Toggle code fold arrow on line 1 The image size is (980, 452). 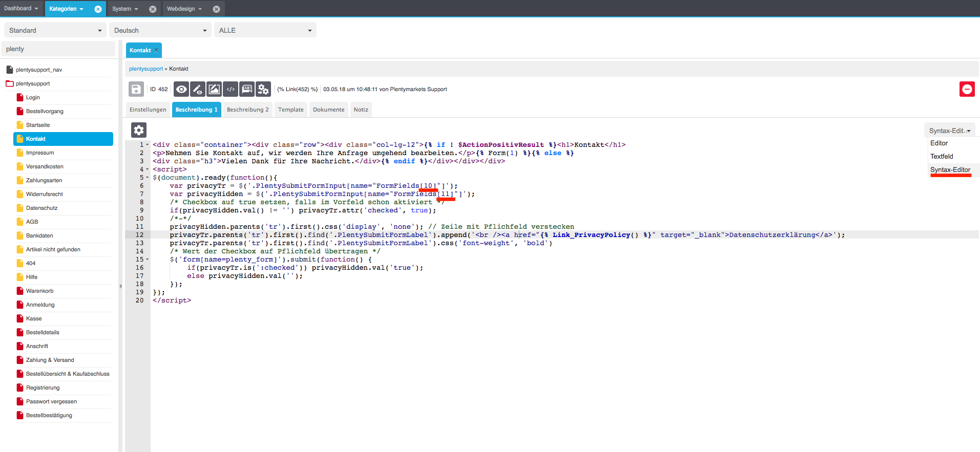(148, 145)
